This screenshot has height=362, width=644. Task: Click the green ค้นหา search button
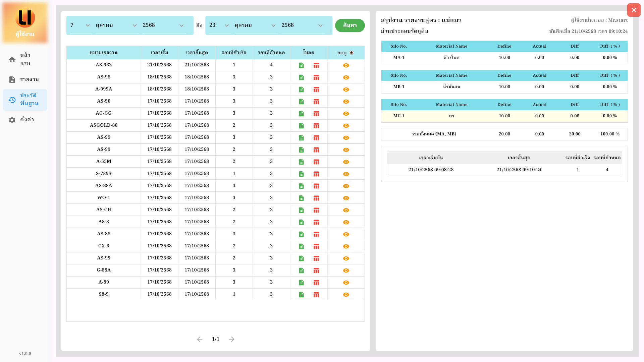coord(350,25)
